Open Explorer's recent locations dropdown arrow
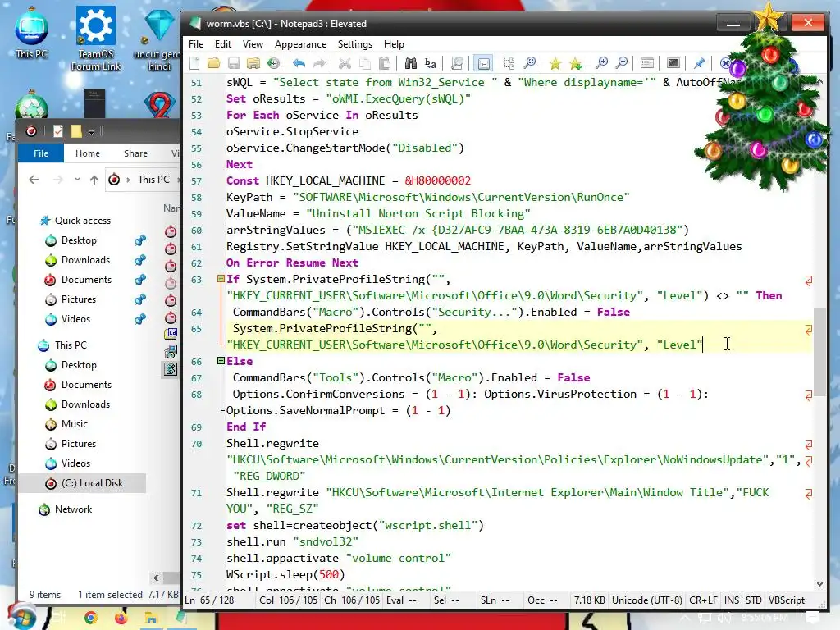840x630 pixels. 77,180
